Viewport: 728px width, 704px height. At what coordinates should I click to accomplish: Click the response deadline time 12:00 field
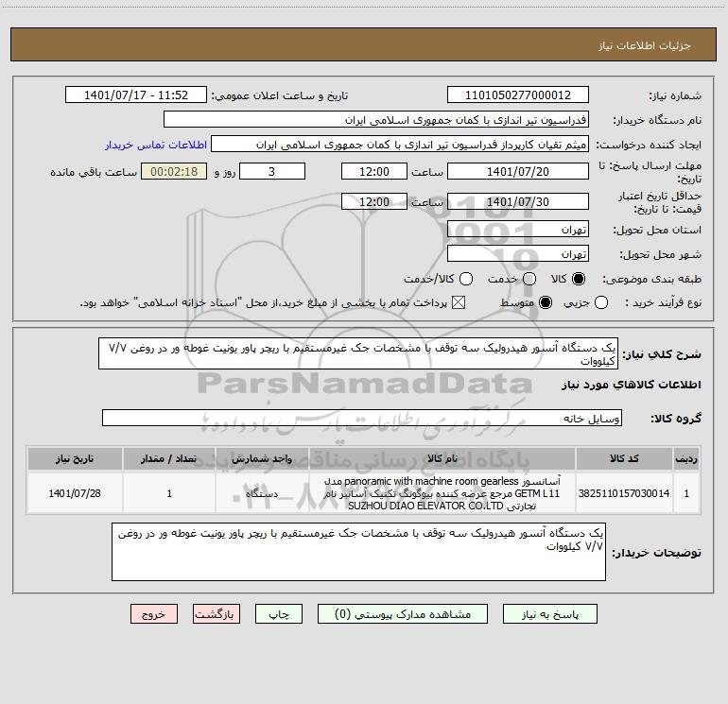(374, 171)
